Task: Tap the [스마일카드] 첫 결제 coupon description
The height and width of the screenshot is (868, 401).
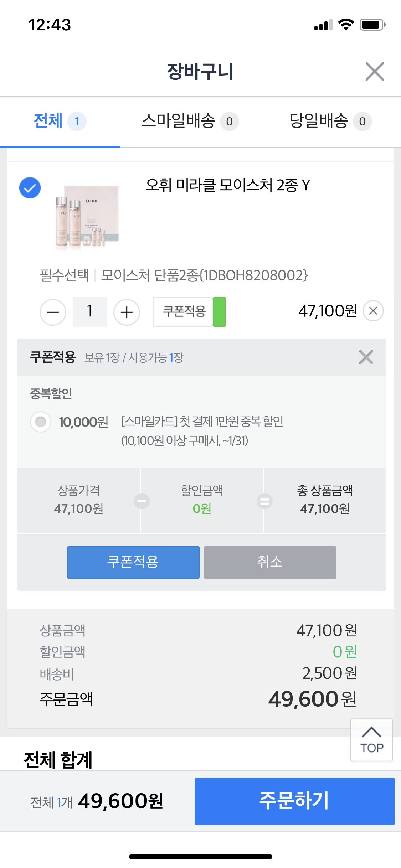Action: pyautogui.click(x=202, y=422)
